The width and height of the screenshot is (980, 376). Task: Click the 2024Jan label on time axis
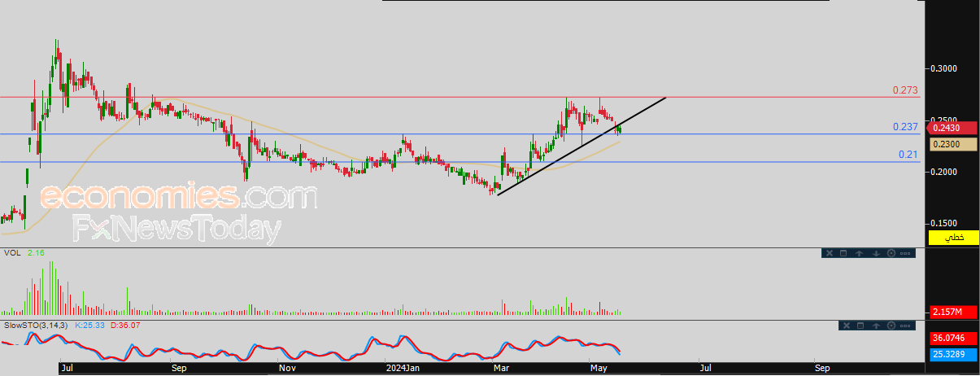tap(402, 368)
